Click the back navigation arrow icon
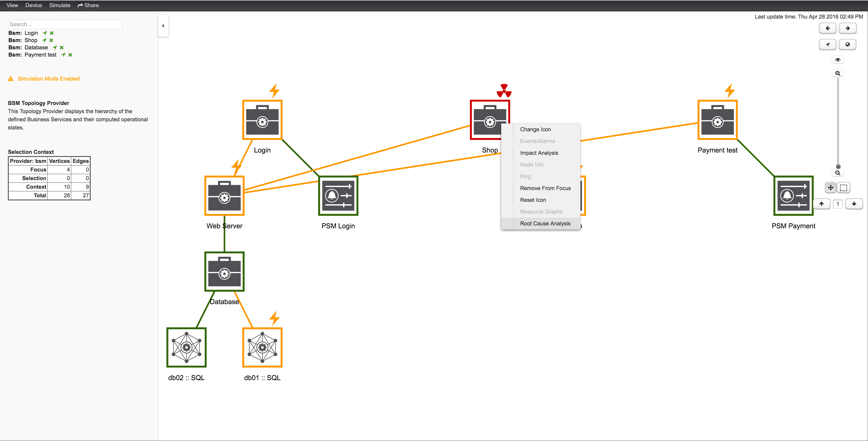This screenshot has height=441, width=868. (827, 28)
